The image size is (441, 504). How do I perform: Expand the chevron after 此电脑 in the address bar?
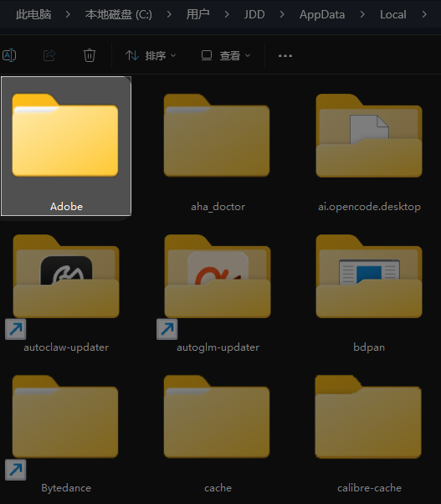[68, 14]
